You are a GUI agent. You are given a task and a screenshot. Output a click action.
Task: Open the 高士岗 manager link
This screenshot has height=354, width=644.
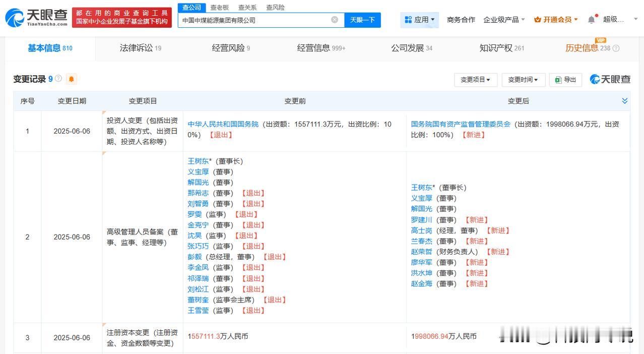coord(421,230)
